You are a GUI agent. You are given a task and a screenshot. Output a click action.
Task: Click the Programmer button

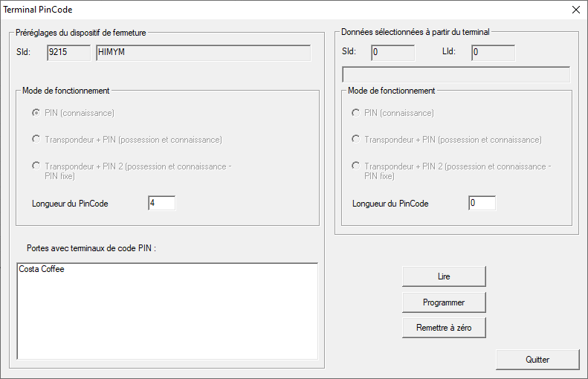tap(444, 302)
